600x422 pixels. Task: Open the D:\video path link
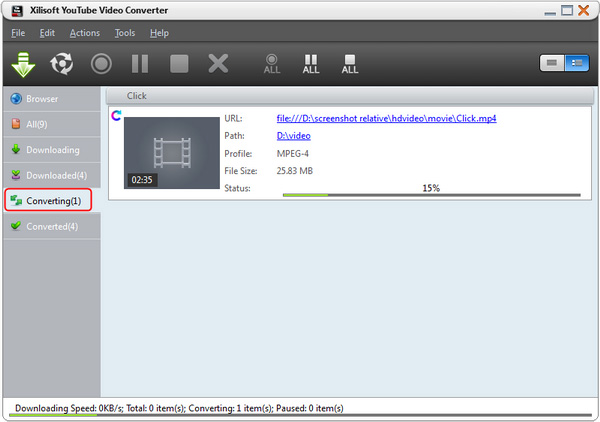[293, 136]
